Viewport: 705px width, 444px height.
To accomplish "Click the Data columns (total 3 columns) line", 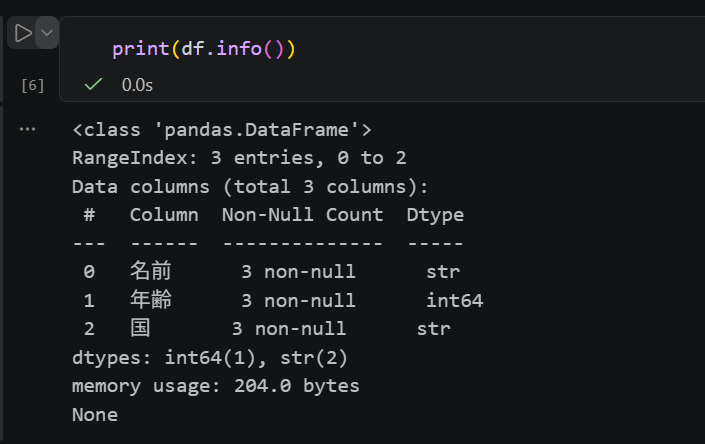I will pos(250,186).
